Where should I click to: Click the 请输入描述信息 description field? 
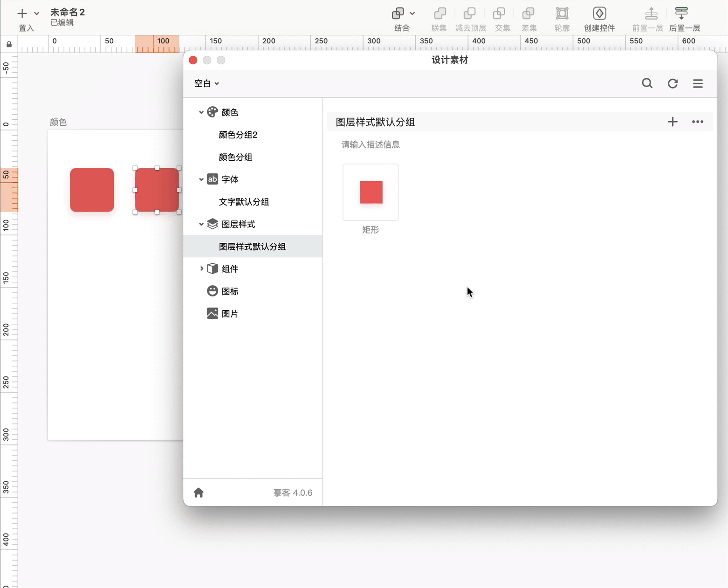[x=371, y=145]
